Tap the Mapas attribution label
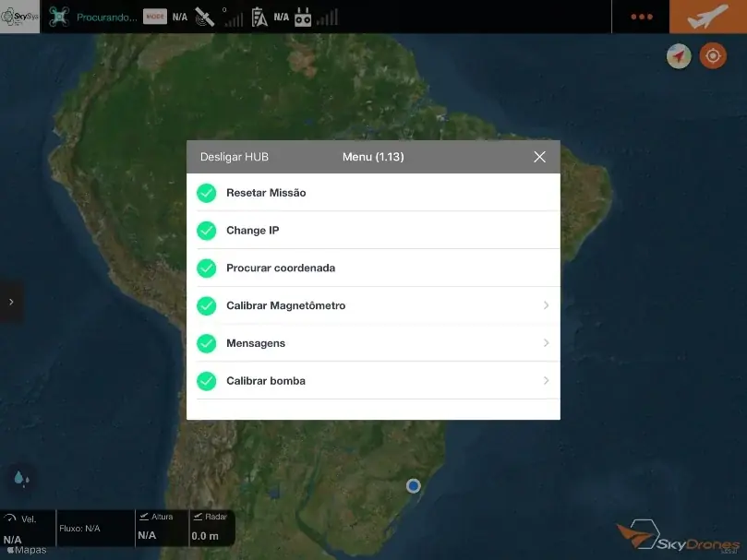 coord(27,550)
